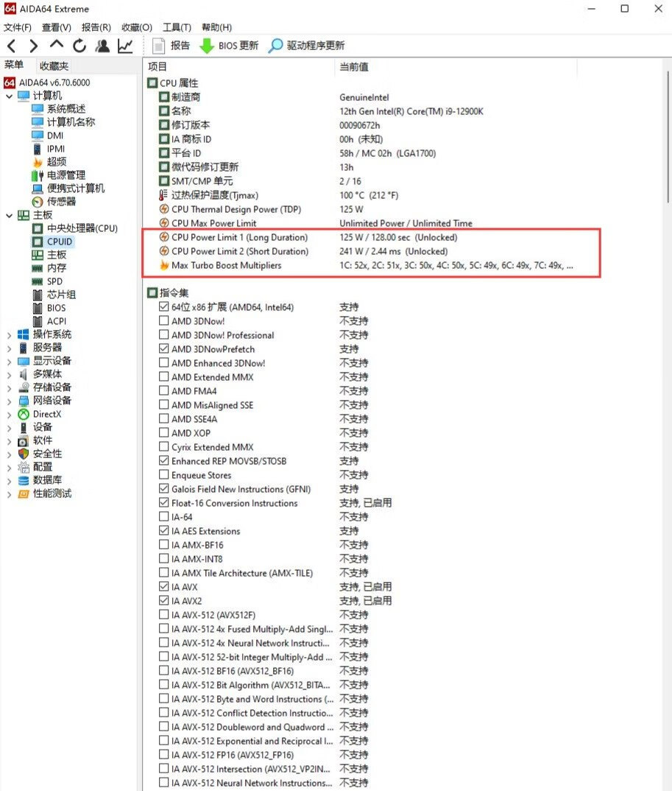672x791 pixels.
Task: Open the 电源管理 tree item
Action: point(66,175)
